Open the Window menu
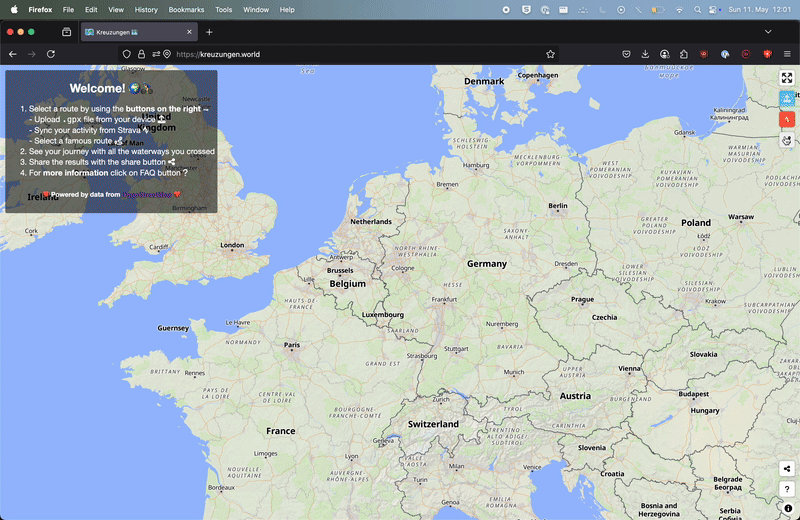 256,10
